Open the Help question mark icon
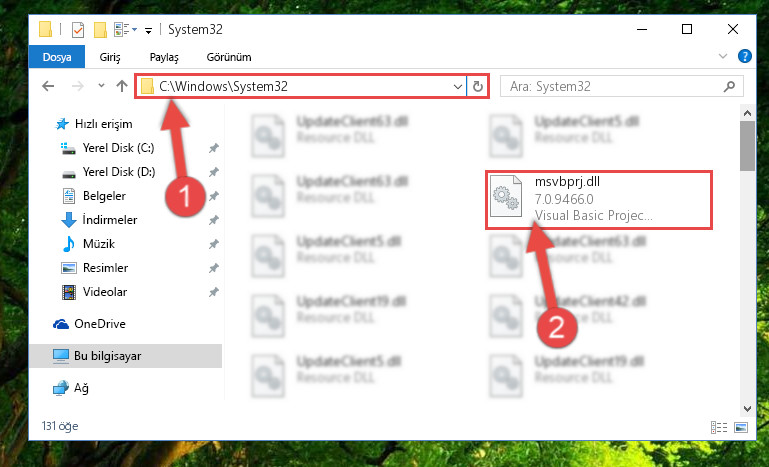The height and width of the screenshot is (467, 769). click(x=744, y=56)
